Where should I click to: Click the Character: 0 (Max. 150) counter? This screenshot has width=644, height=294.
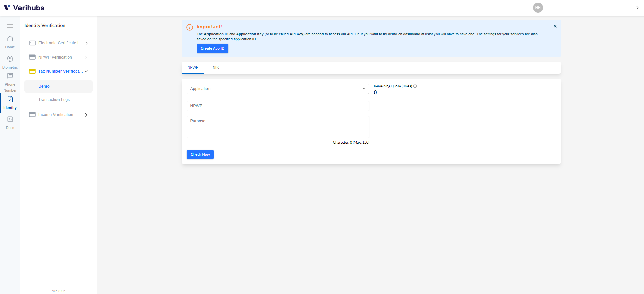point(351,143)
